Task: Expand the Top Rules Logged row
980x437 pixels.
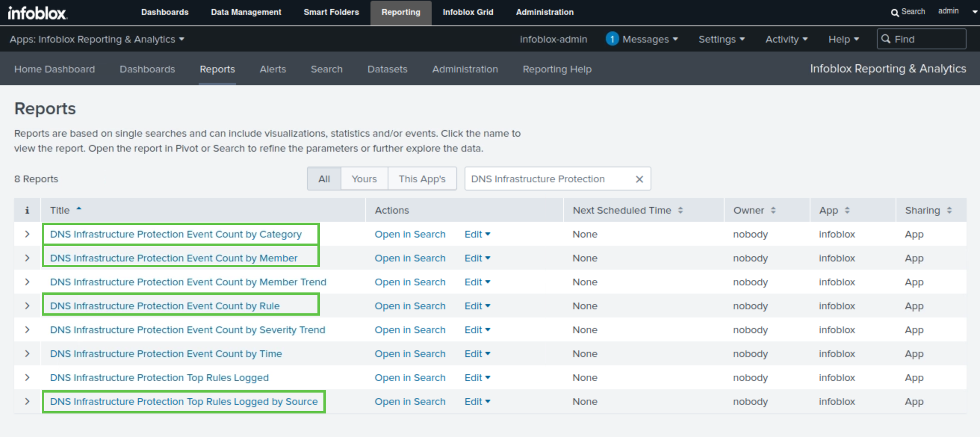Action: coord(27,378)
